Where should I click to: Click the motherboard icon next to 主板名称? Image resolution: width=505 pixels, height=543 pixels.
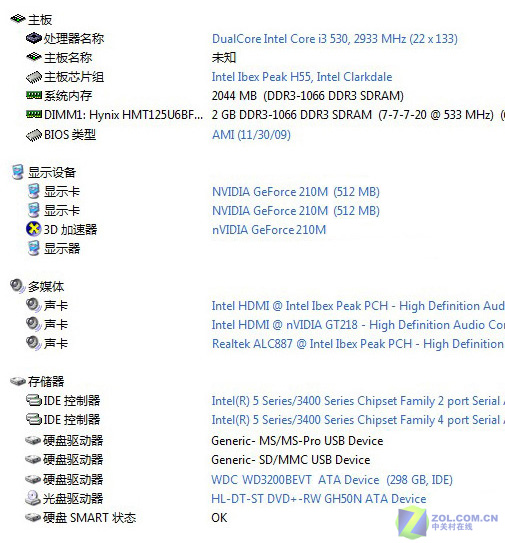pos(34,57)
